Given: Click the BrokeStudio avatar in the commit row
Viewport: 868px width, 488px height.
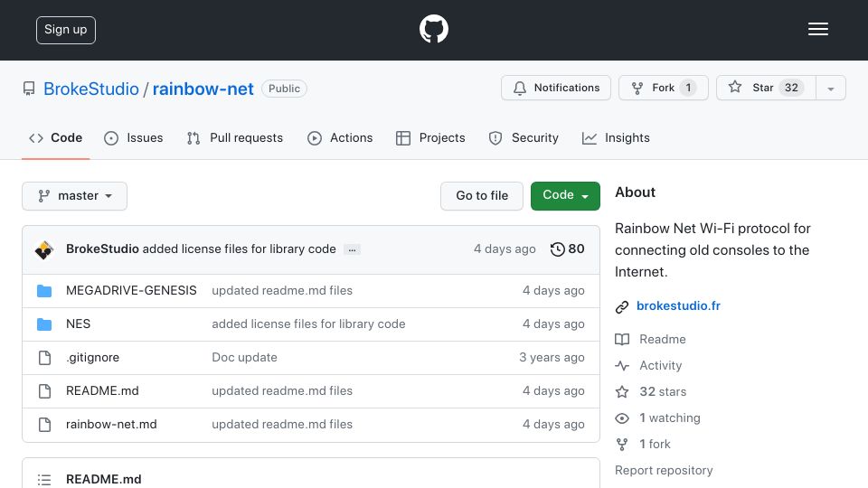Looking at the screenshot, I should 44,249.
